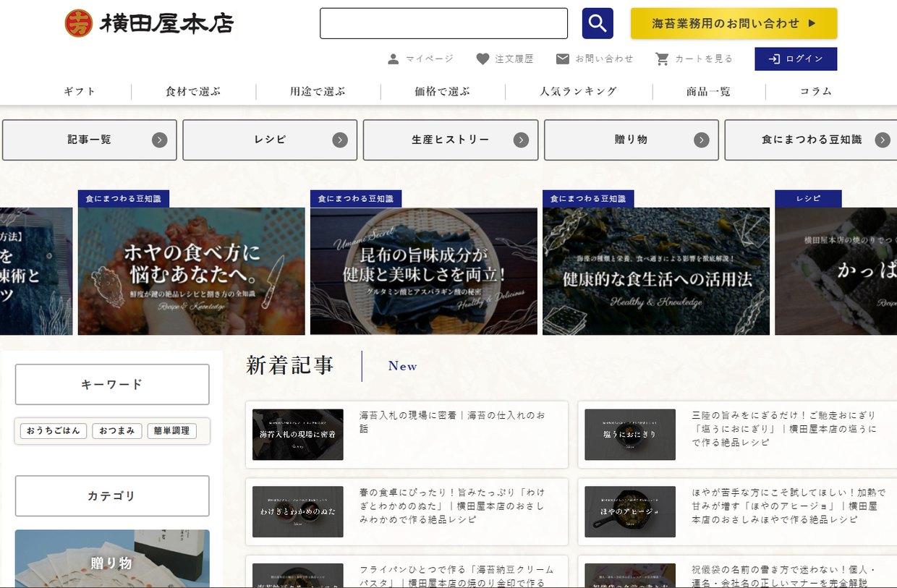Click 食にまつわる豆知識 tag above the 昆布 banner
The height and width of the screenshot is (588, 897).
(x=356, y=199)
